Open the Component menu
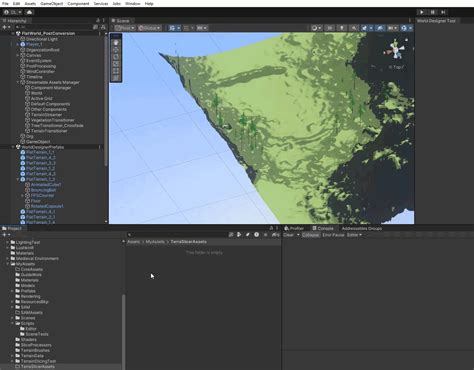Viewport: 474px width, 370px height. click(78, 4)
